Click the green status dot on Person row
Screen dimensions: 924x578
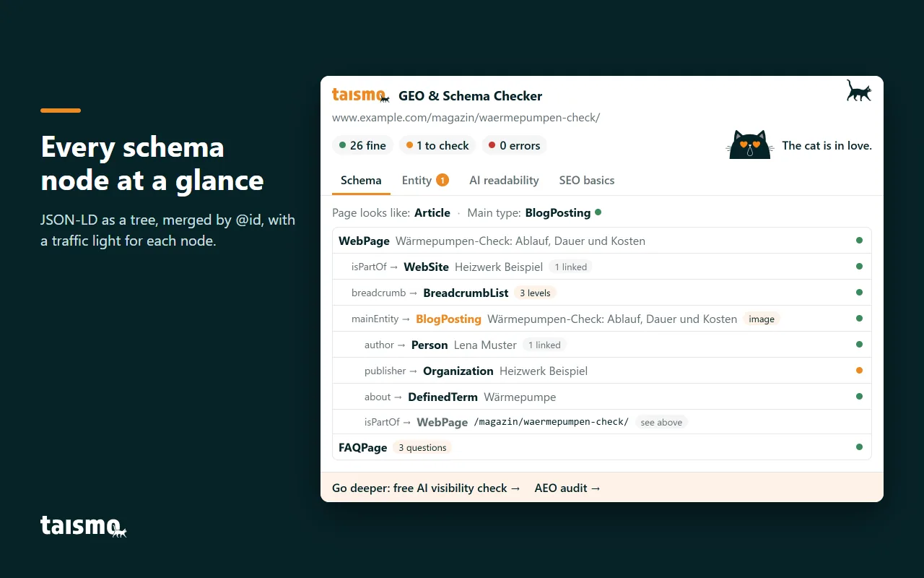(x=859, y=345)
